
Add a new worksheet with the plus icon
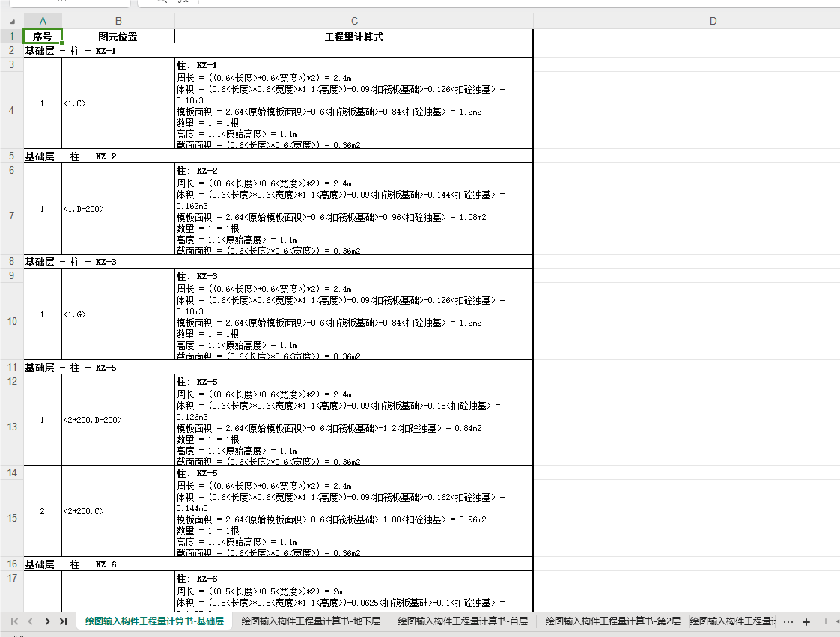pos(806,621)
